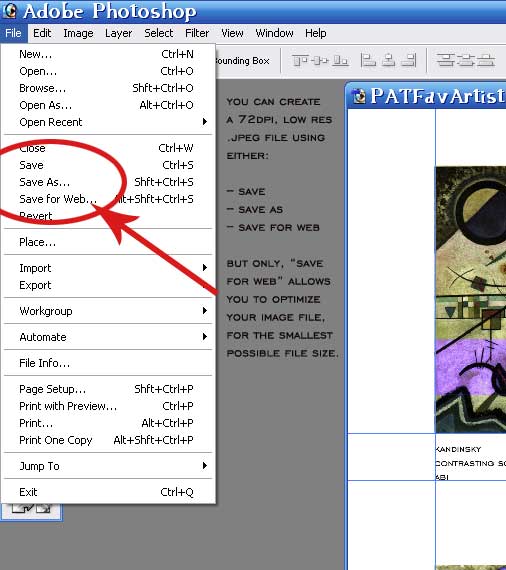Click the Adobe Photoshop title bar icon
The height and width of the screenshot is (570, 506).
9,11
